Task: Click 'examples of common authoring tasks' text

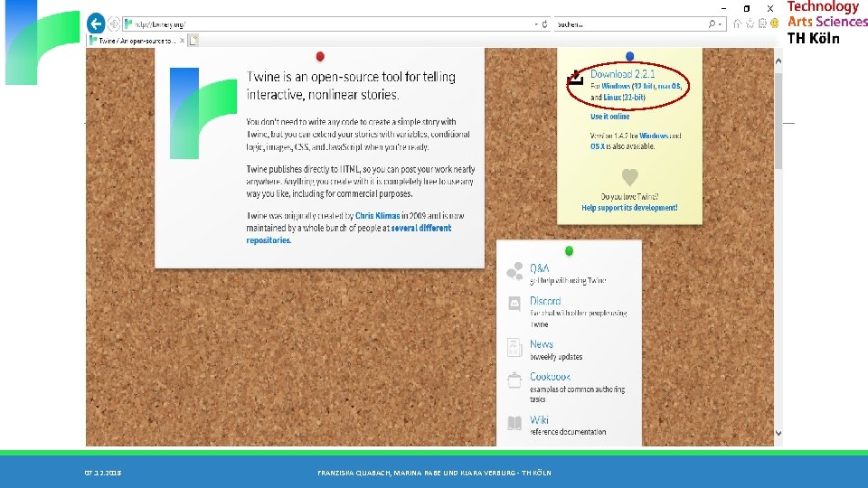Action: pos(578,395)
